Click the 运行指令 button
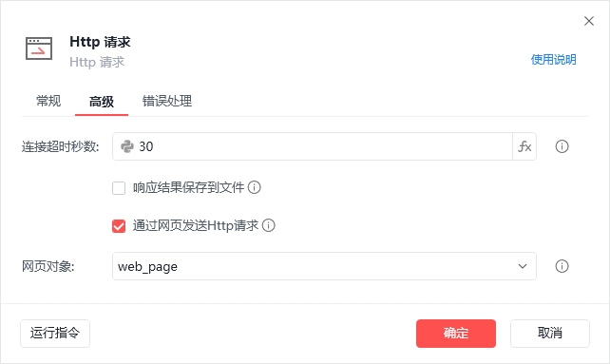Image resolution: width=610 pixels, height=364 pixels. [x=55, y=334]
